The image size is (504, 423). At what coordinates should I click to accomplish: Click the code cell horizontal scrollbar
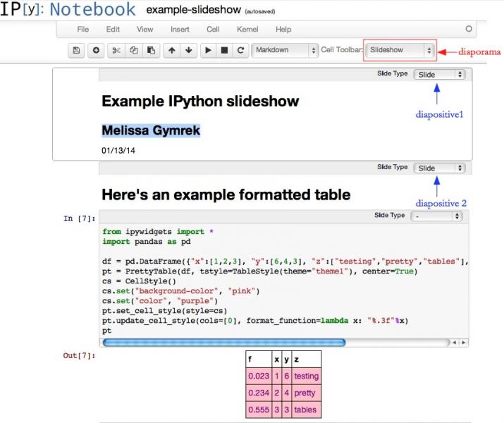[223, 343]
